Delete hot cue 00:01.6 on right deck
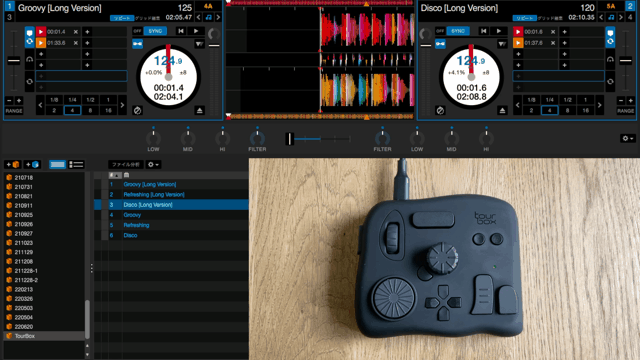 click(553, 31)
